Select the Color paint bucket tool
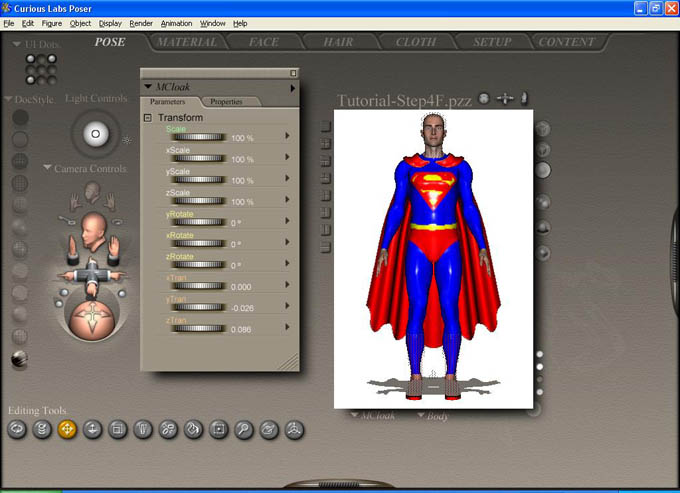680x493 pixels. pos(193,429)
